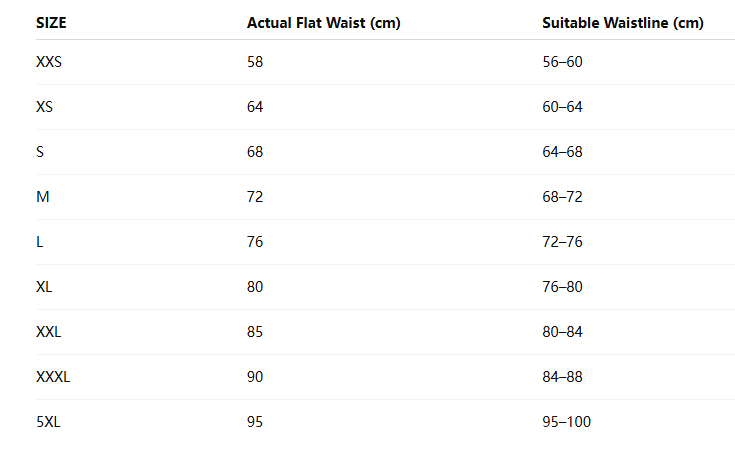Click flat waist value 76 for size L
This screenshot has width=735, height=451.
[255, 242]
